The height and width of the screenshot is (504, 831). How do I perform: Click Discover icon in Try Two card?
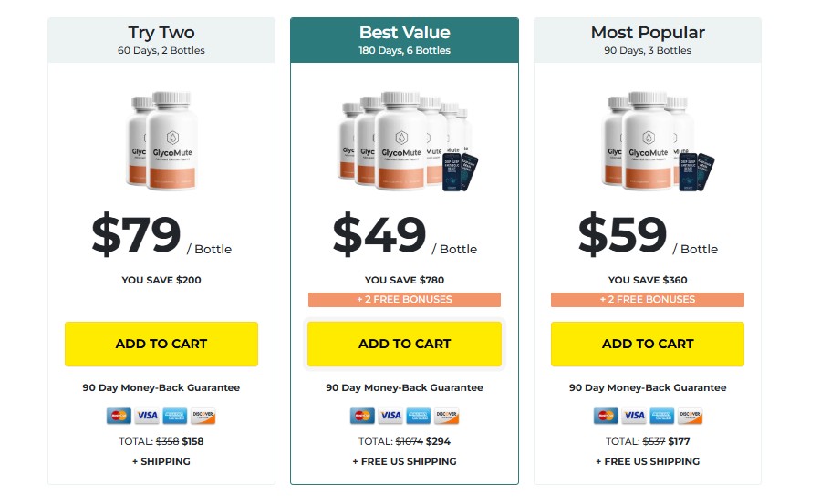pos(203,417)
